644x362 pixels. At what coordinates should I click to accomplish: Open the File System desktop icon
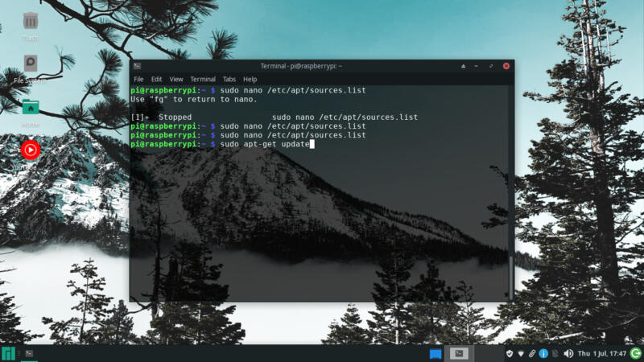click(31, 64)
